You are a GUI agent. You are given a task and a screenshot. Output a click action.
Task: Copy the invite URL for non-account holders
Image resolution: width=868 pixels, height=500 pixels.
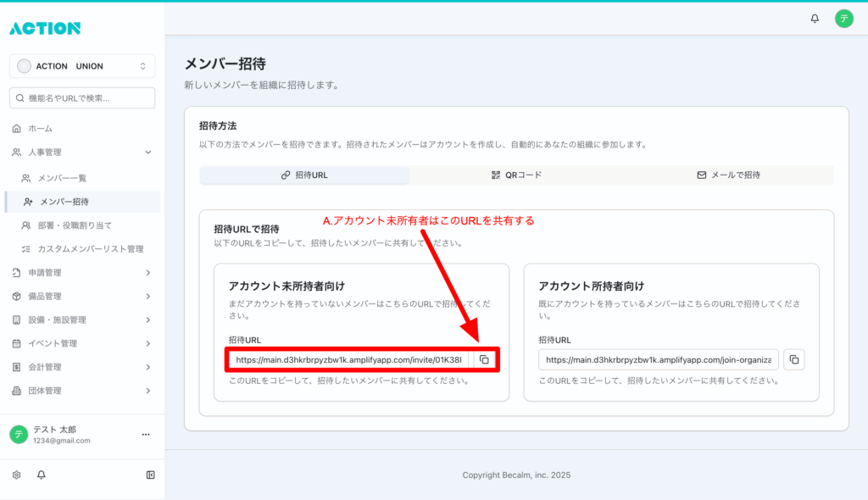pyautogui.click(x=484, y=359)
